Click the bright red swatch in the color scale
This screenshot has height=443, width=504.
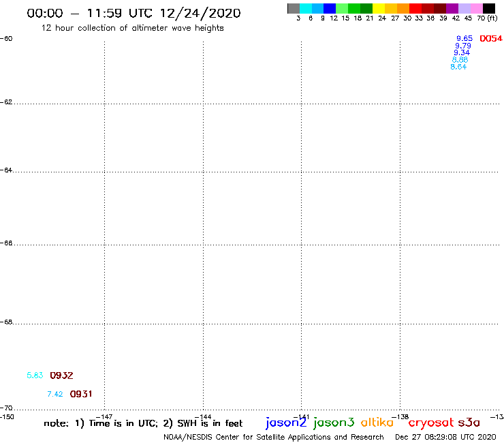pyautogui.click(x=415, y=9)
